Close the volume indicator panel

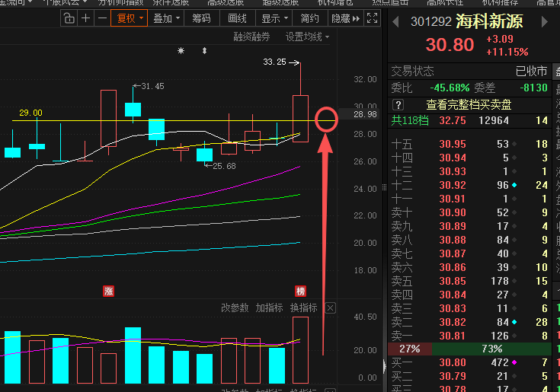click(331, 308)
